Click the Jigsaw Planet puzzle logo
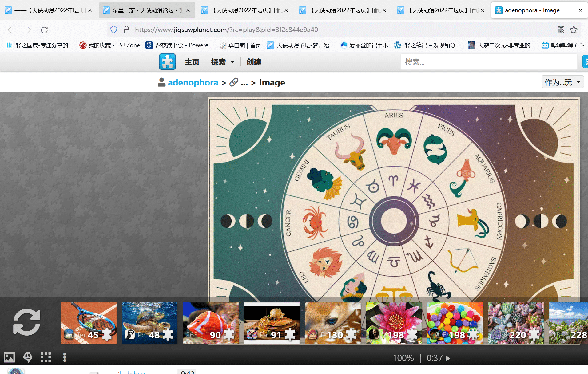 click(167, 62)
